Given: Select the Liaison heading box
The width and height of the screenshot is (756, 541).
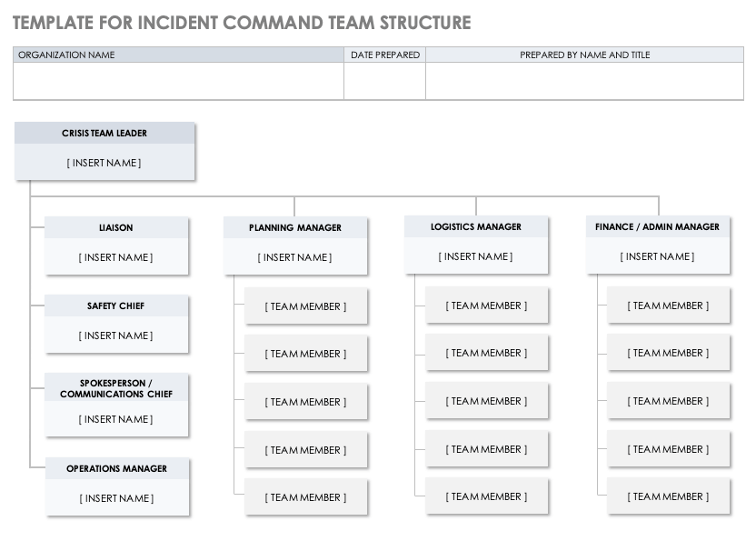Looking at the screenshot, I should [116, 228].
